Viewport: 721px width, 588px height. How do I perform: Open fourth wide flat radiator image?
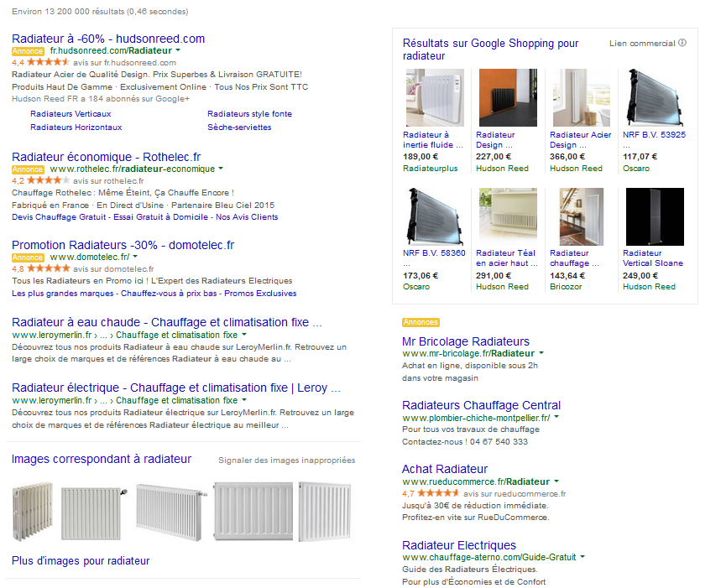(253, 512)
